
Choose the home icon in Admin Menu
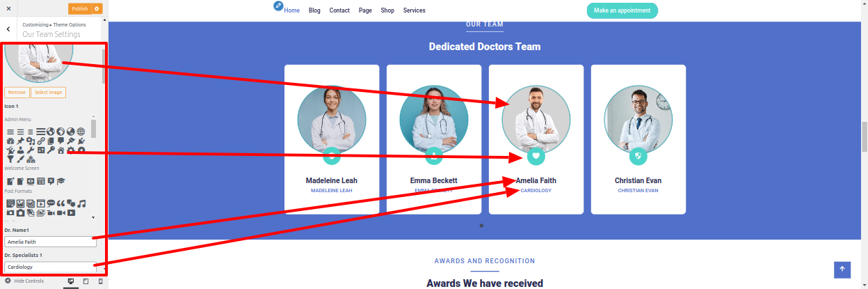click(x=61, y=150)
